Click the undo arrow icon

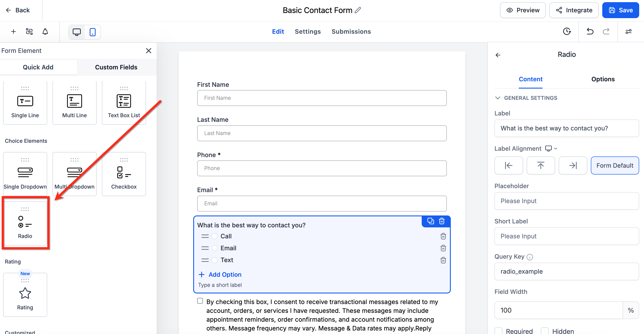[590, 32]
